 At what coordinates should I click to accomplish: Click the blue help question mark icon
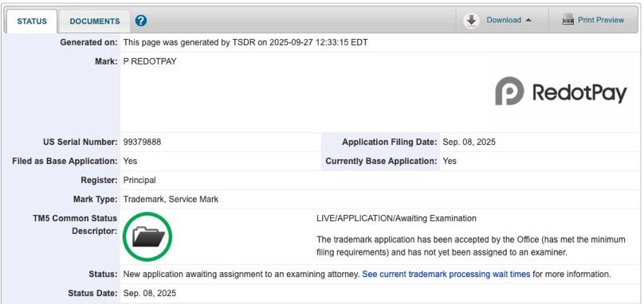point(141,21)
